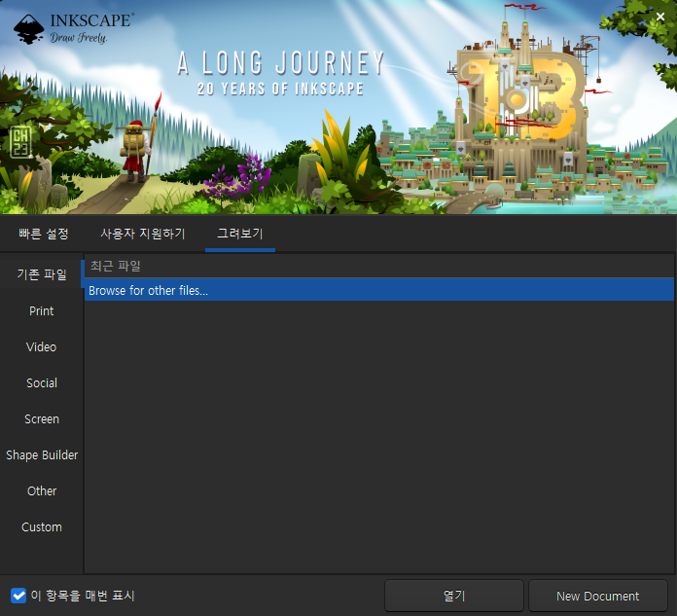
Task: Choose the Print template category
Action: click(x=42, y=311)
